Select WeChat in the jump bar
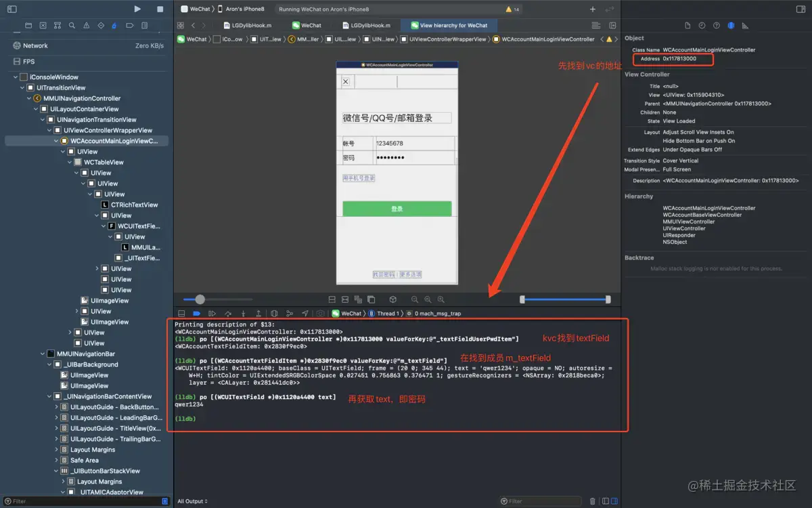The width and height of the screenshot is (812, 508). (x=192, y=39)
